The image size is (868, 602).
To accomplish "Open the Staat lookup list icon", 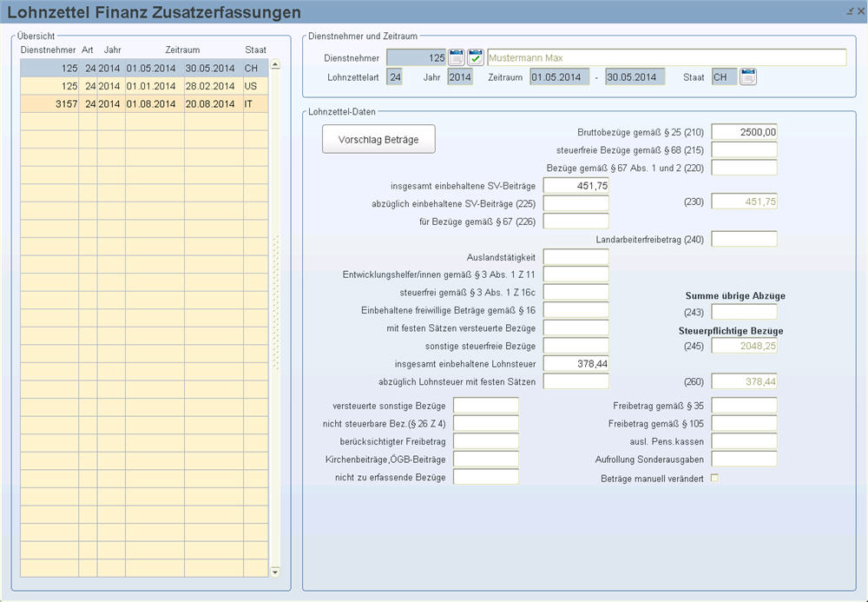I will coord(748,77).
